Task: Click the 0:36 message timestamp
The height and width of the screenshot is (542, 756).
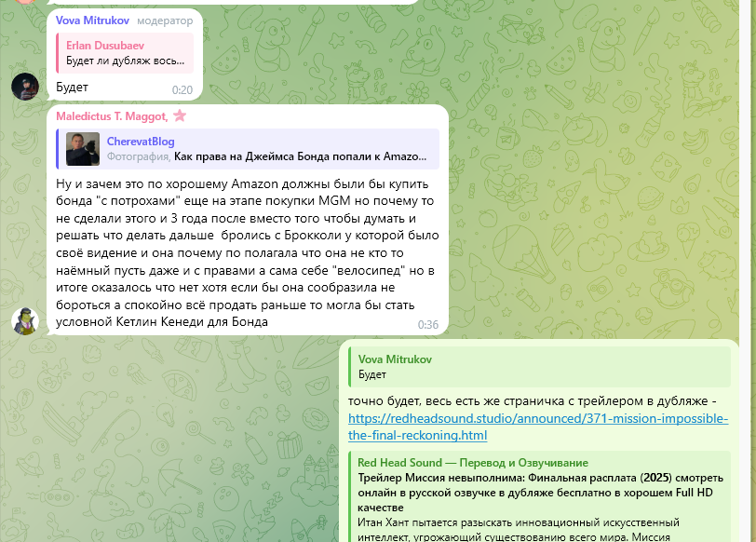Action: coord(428,325)
